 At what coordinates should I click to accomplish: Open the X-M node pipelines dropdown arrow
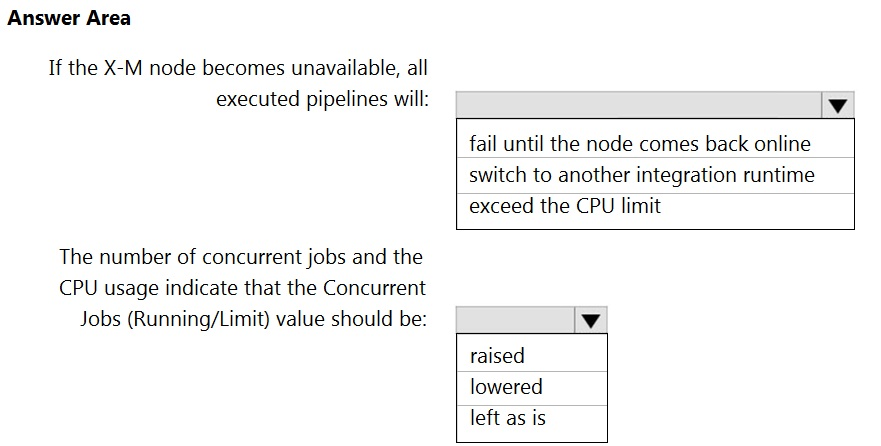click(838, 105)
